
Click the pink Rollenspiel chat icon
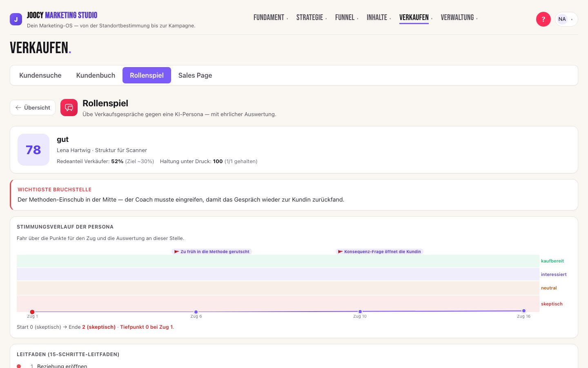click(69, 108)
